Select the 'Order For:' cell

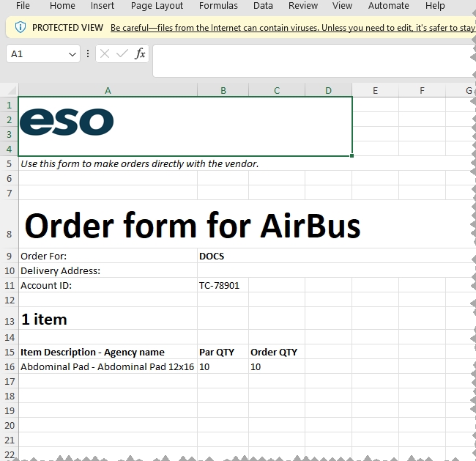pyautogui.click(x=108, y=257)
